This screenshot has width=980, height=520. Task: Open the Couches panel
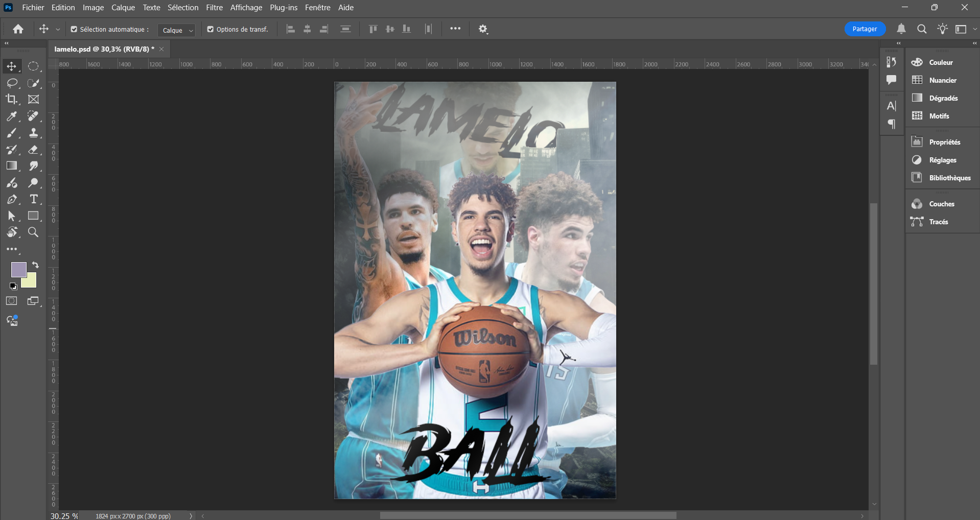942,204
